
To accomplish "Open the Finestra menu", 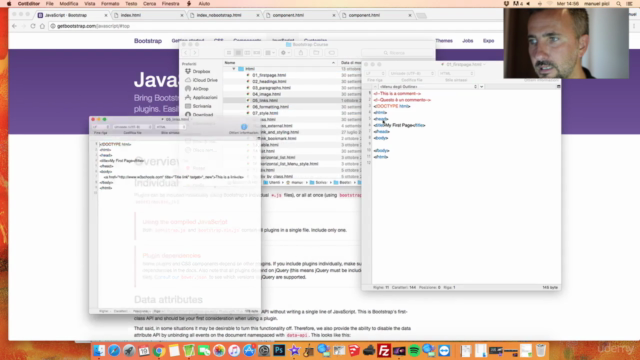I will click(171, 4).
